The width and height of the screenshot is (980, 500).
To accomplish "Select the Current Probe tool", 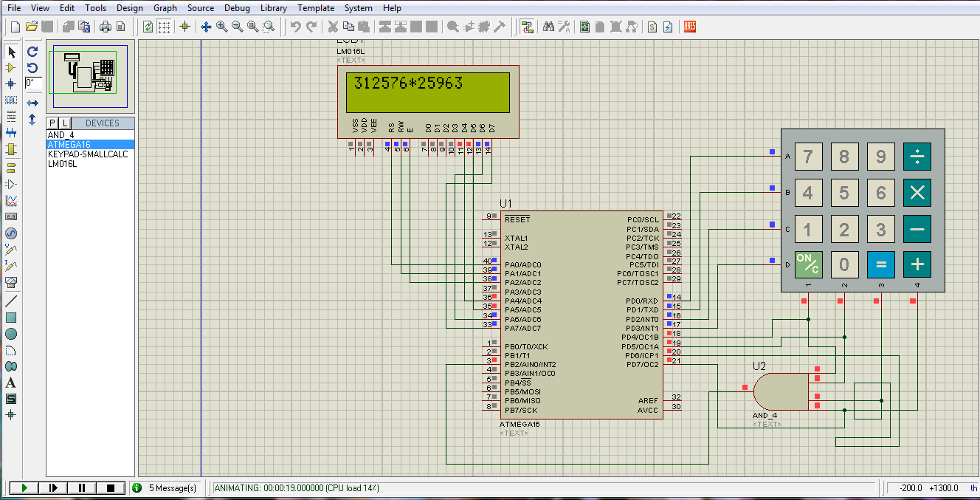I will (11, 266).
